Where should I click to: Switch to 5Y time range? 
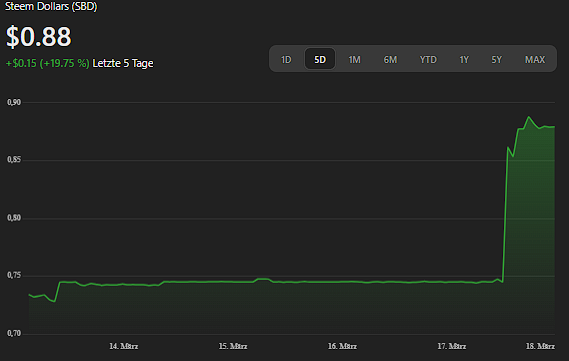(x=496, y=60)
